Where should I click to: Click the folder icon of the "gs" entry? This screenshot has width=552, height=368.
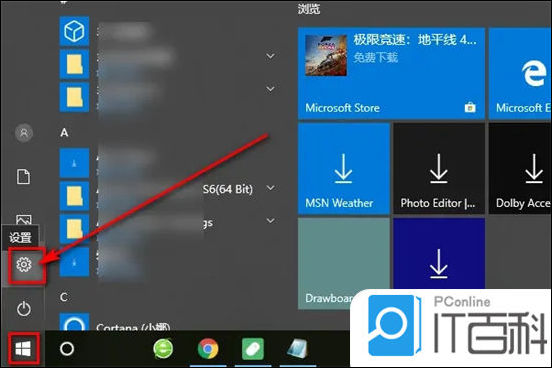pos(74,229)
